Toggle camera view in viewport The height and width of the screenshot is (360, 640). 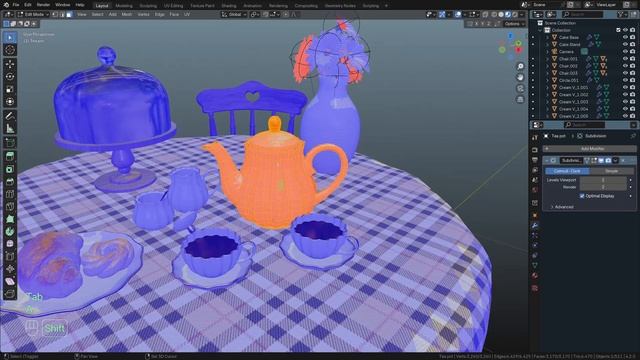pos(520,88)
